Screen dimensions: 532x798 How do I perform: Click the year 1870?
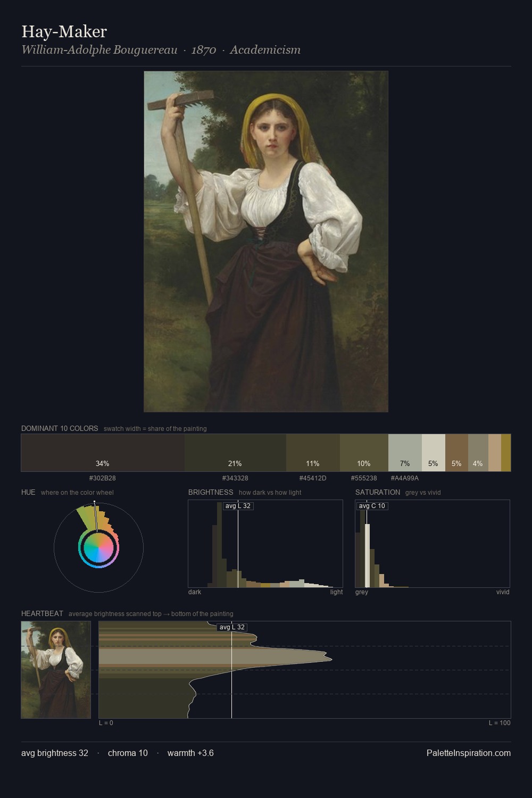click(204, 49)
